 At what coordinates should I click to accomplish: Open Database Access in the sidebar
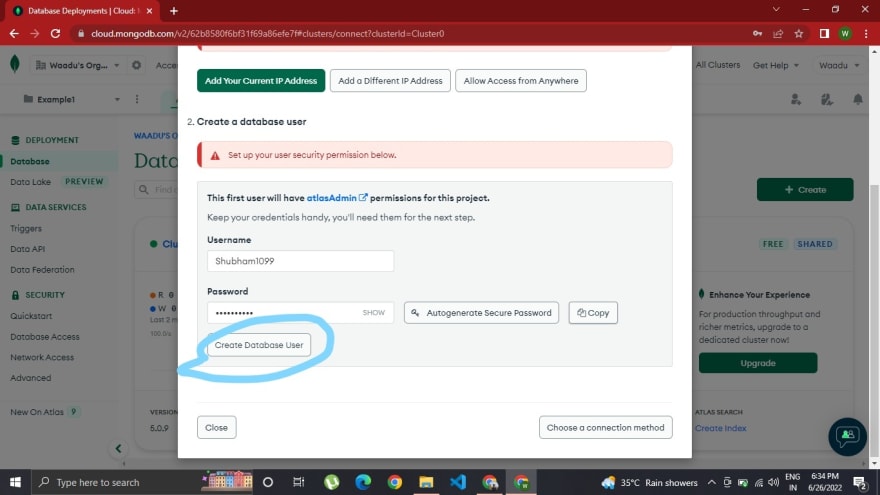(x=45, y=337)
